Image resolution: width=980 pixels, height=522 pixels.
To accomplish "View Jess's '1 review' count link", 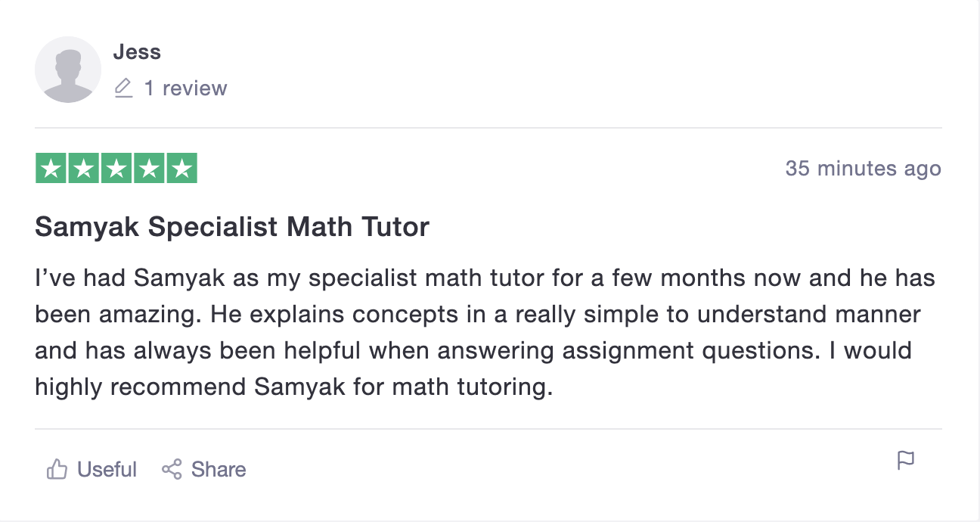I will 185,89.
